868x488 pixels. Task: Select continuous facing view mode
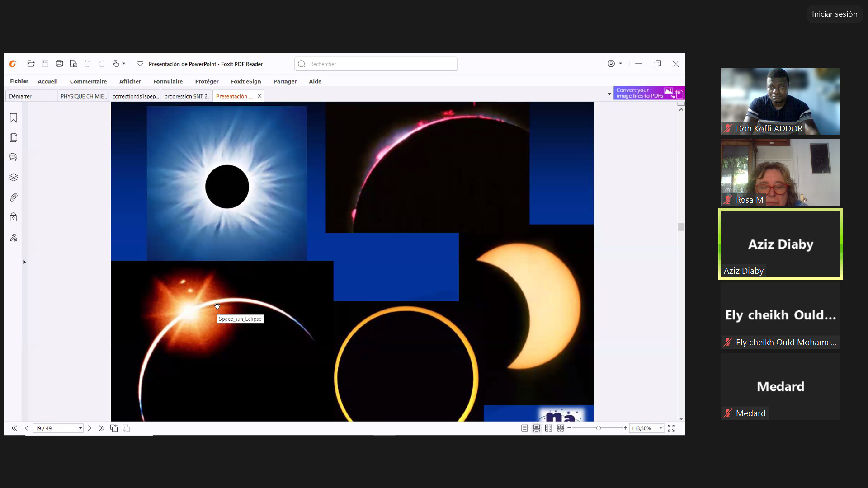(x=561, y=428)
